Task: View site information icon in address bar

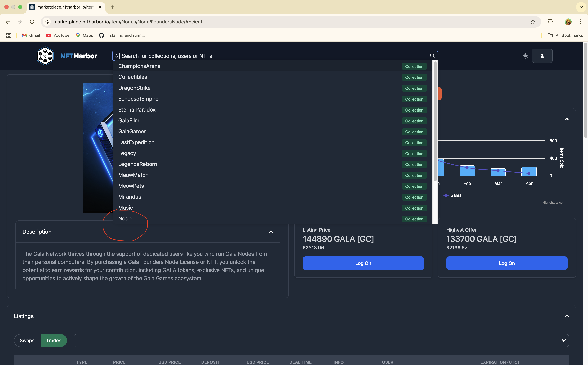Action: tap(47, 22)
